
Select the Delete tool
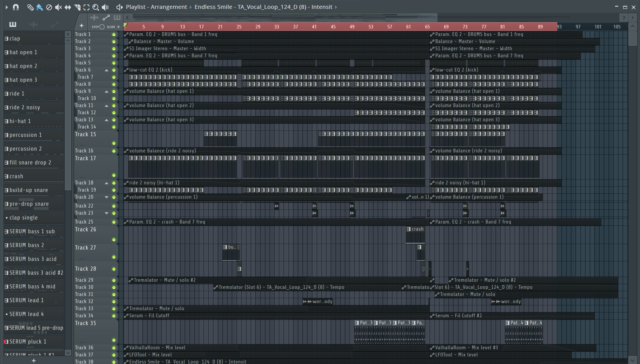(x=49, y=7)
